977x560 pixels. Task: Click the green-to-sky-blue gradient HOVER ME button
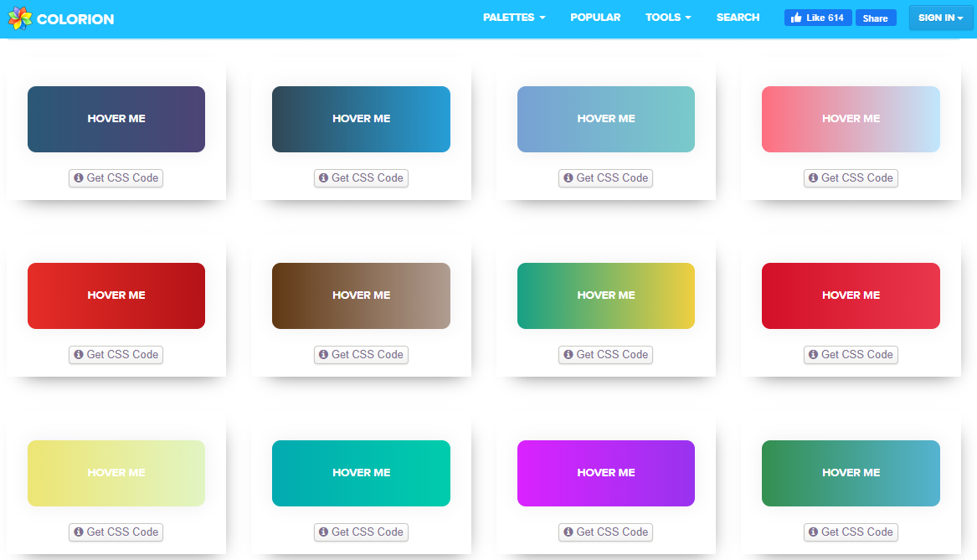click(851, 474)
